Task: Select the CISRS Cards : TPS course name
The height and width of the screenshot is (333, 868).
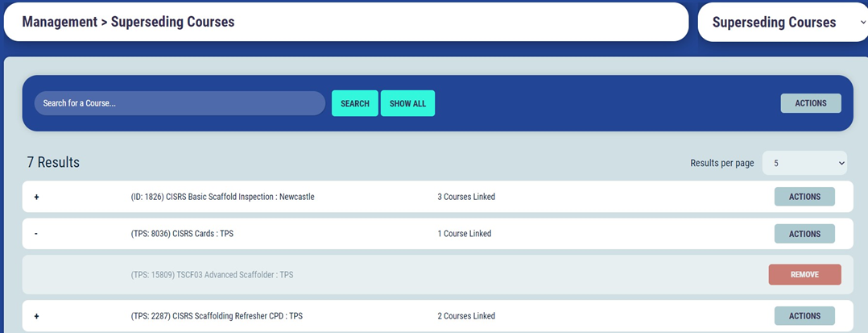Action: tap(182, 234)
